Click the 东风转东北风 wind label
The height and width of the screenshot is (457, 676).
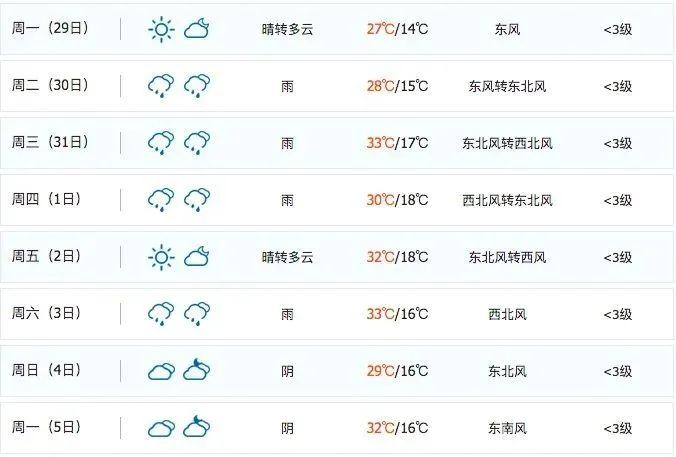(507, 86)
